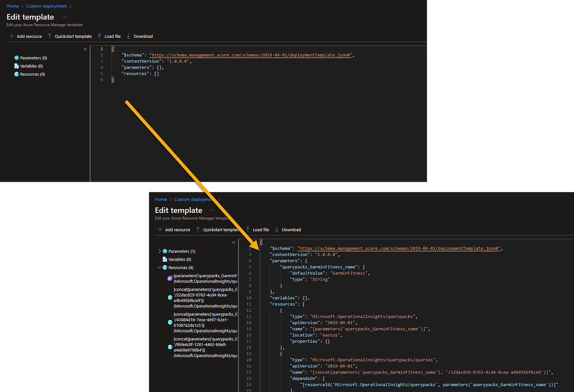574x392 pixels.
Task: Click line 20 querypacks/queries type value
Action: tap(373, 360)
